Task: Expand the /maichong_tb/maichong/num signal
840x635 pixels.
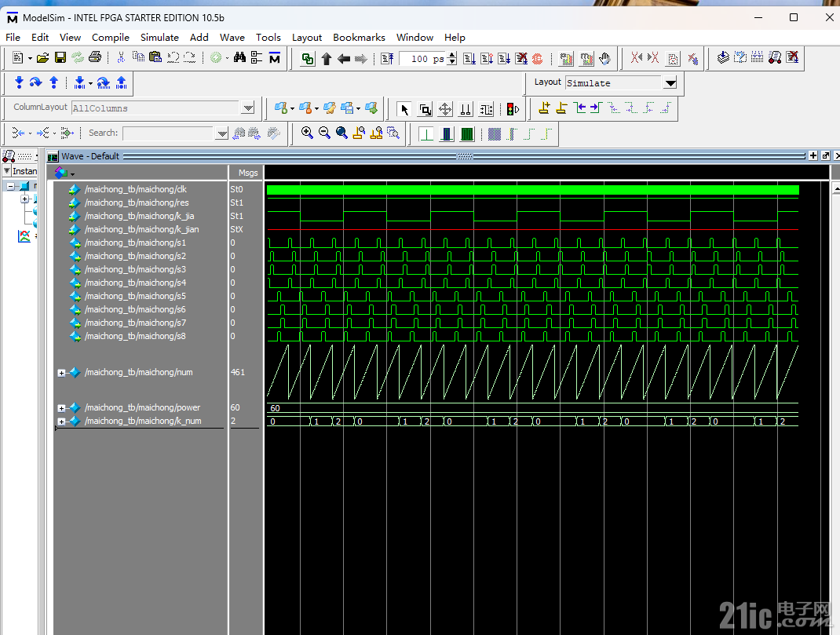Action: [61, 373]
